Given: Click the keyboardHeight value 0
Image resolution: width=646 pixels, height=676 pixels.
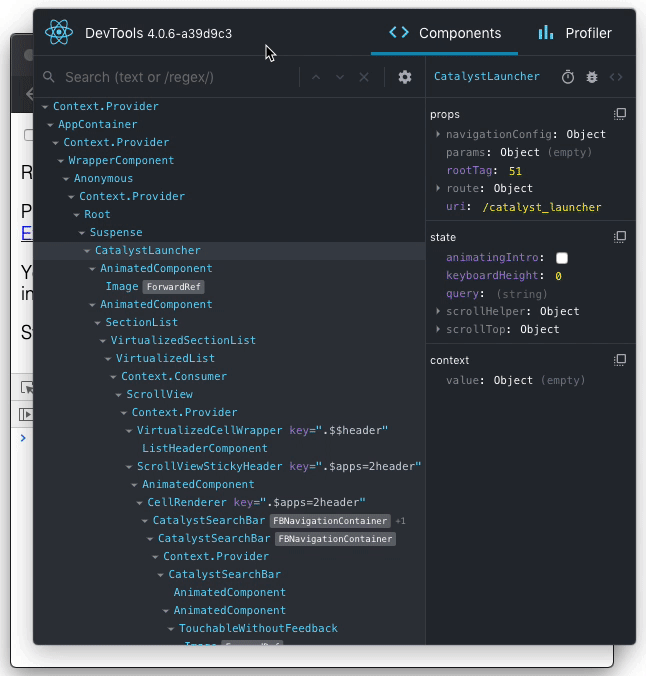Looking at the screenshot, I should [x=558, y=276].
